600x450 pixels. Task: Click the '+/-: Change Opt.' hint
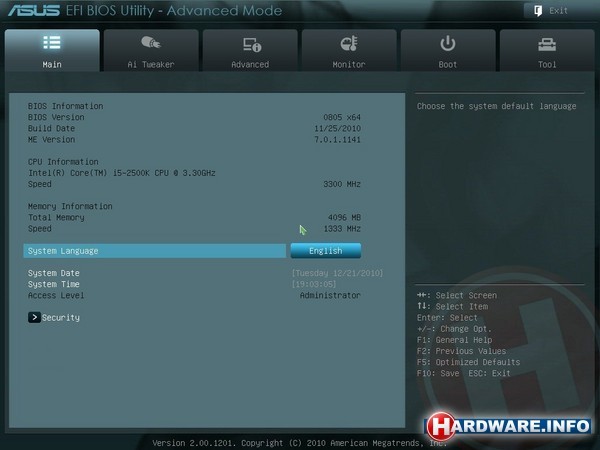[x=454, y=329]
